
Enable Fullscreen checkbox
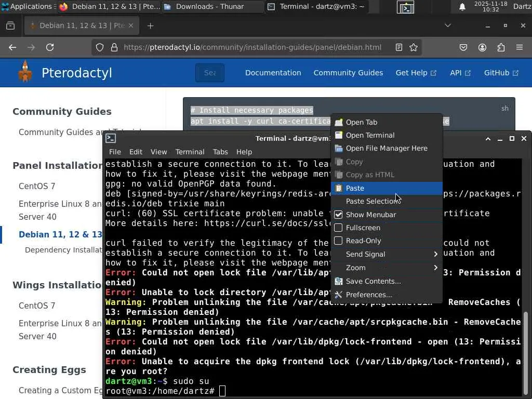click(x=338, y=228)
